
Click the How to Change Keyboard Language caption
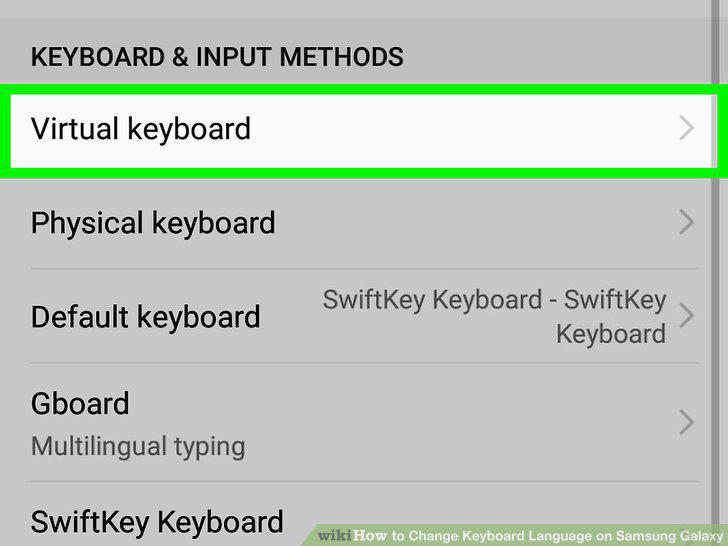tap(538, 536)
